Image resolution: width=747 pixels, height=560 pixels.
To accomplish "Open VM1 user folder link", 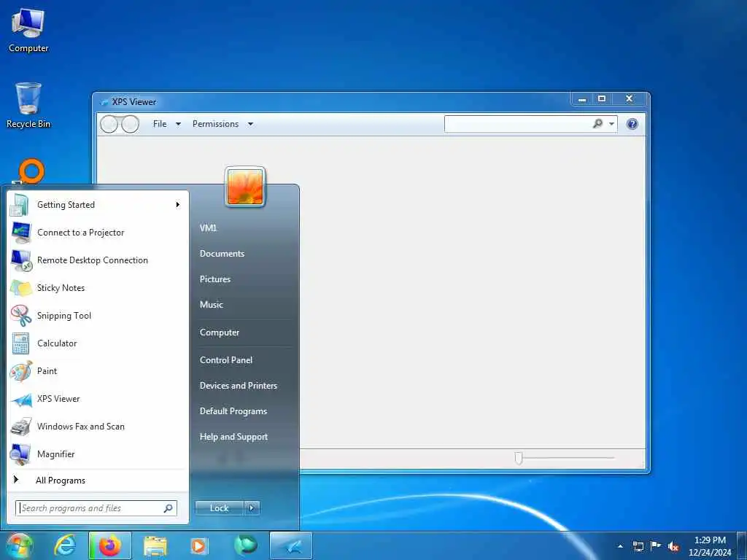I will [x=208, y=228].
